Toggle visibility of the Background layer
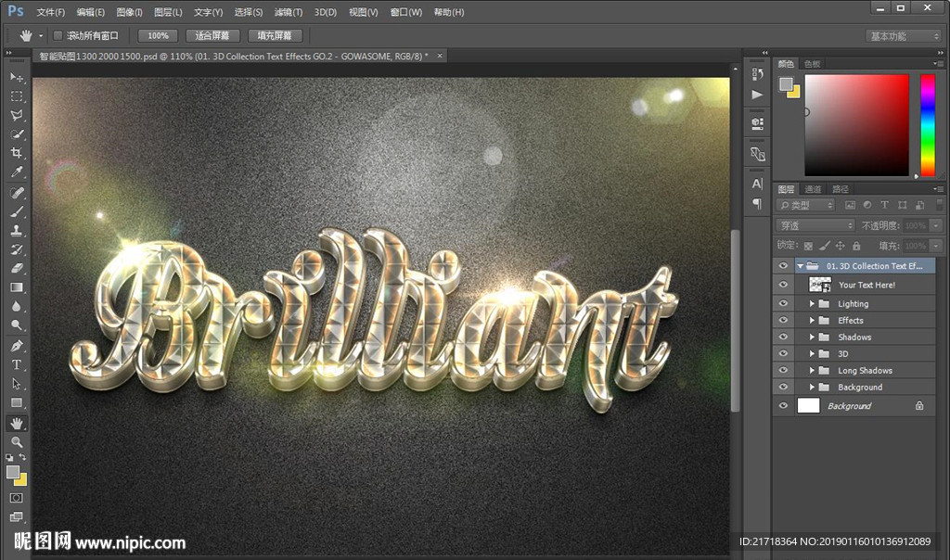Viewport: 950px width, 560px height. pyautogui.click(x=783, y=405)
